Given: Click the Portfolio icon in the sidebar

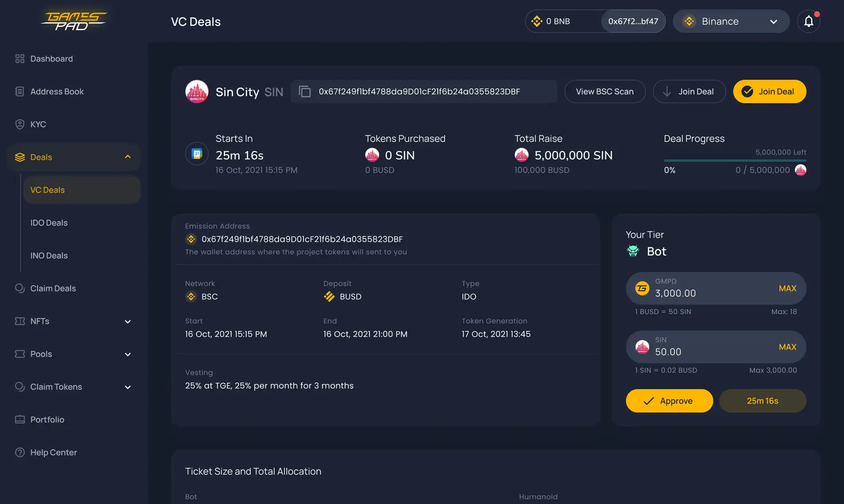Looking at the screenshot, I should [x=20, y=420].
